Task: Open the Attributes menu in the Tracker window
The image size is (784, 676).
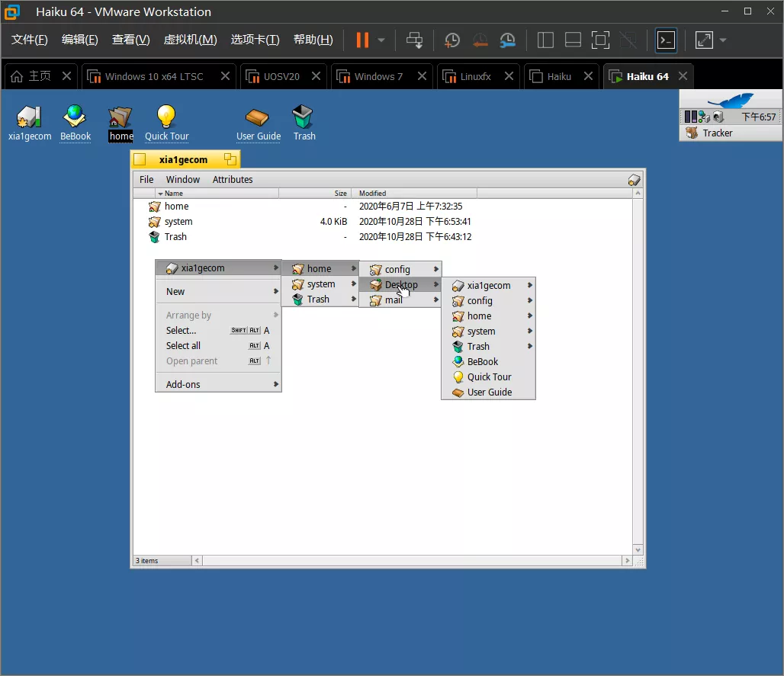Action: tap(233, 180)
